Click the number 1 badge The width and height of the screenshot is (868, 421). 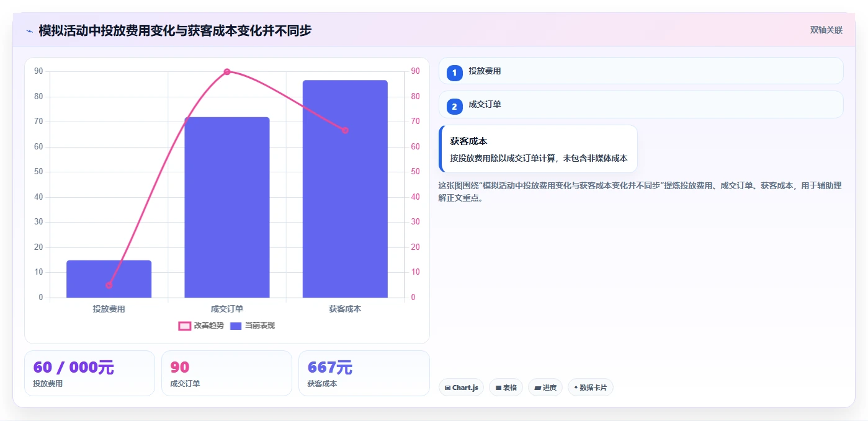pos(454,72)
